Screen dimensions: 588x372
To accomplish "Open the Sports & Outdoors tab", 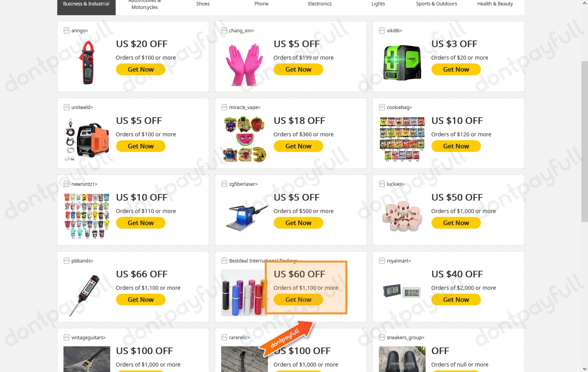I will tap(437, 4).
